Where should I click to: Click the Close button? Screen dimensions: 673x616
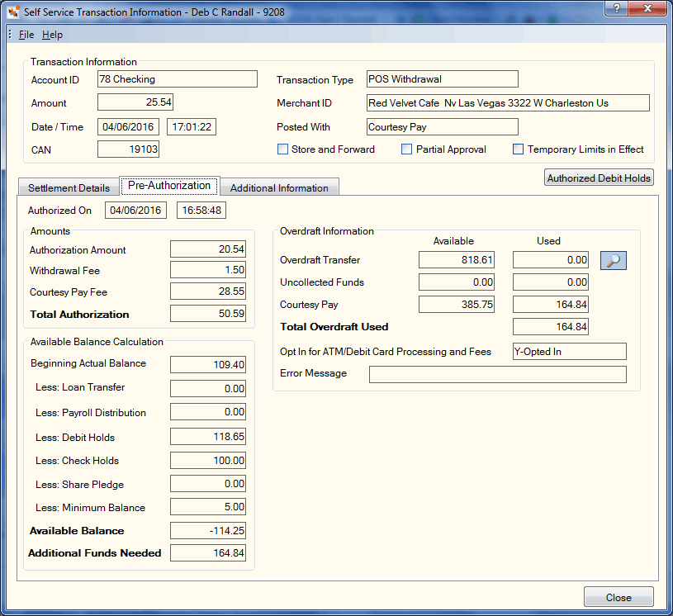(x=618, y=597)
